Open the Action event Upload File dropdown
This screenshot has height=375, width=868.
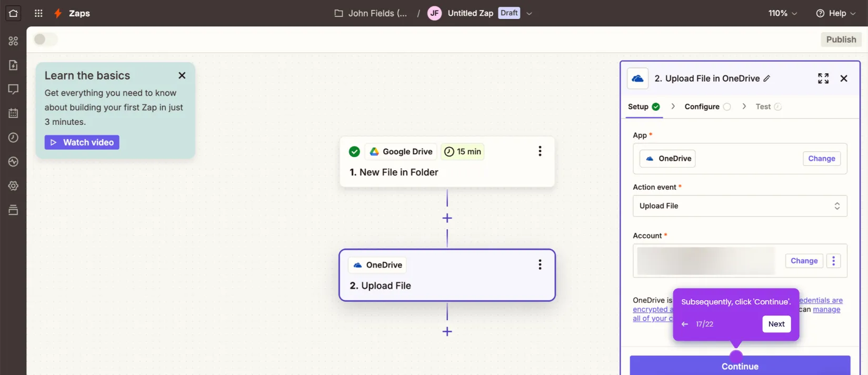[740, 206]
